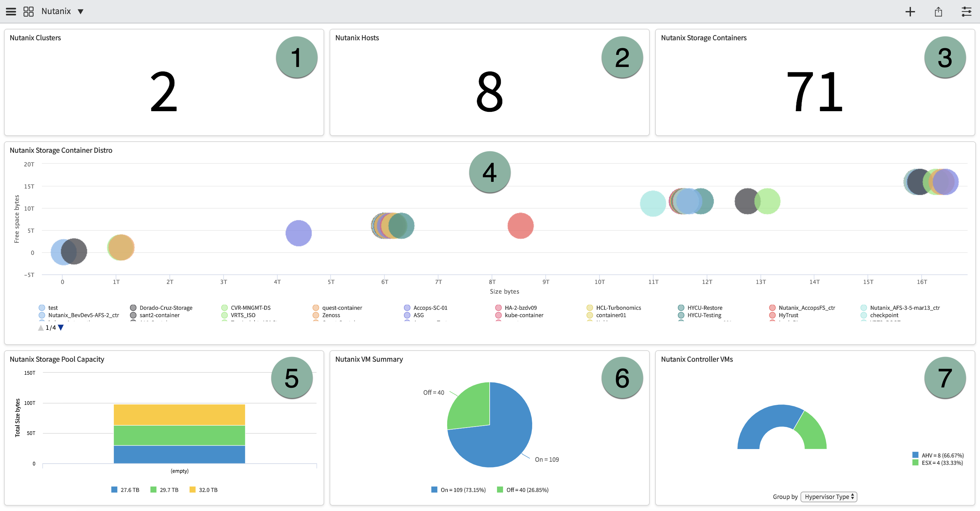
Task: Open Group by Hypervisor Type dropdown
Action: 829,497
